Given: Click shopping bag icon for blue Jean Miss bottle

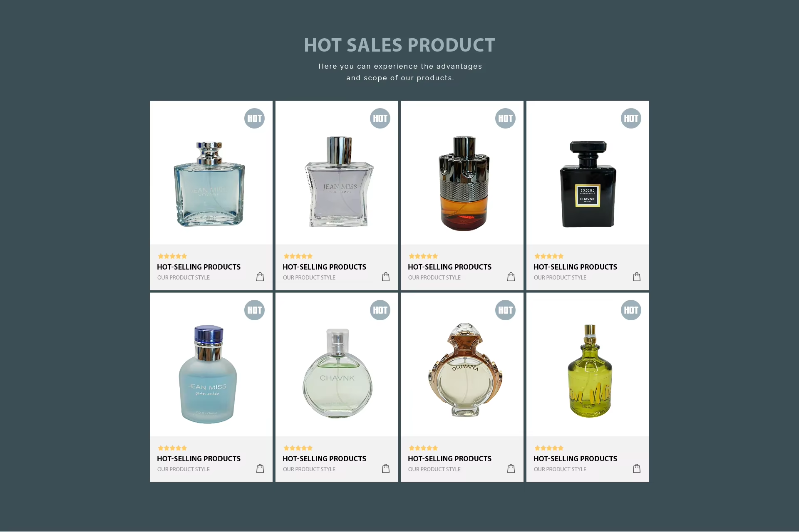Looking at the screenshot, I should coord(260,277).
